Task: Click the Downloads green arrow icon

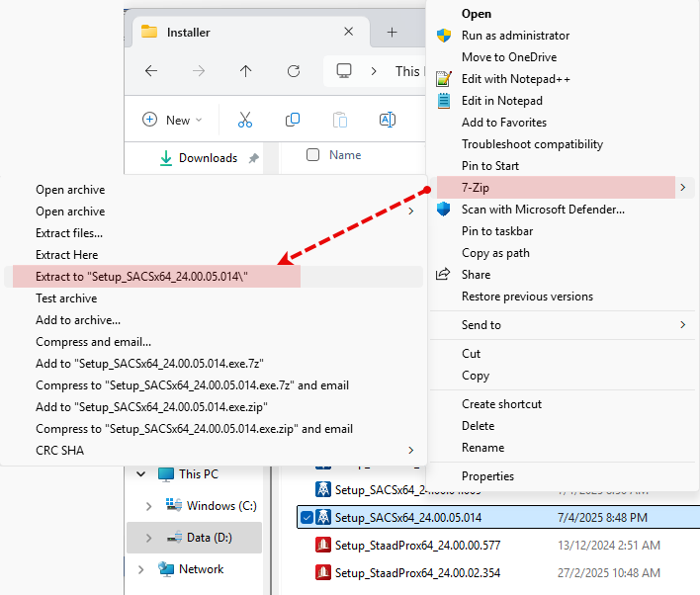Action: point(166,158)
